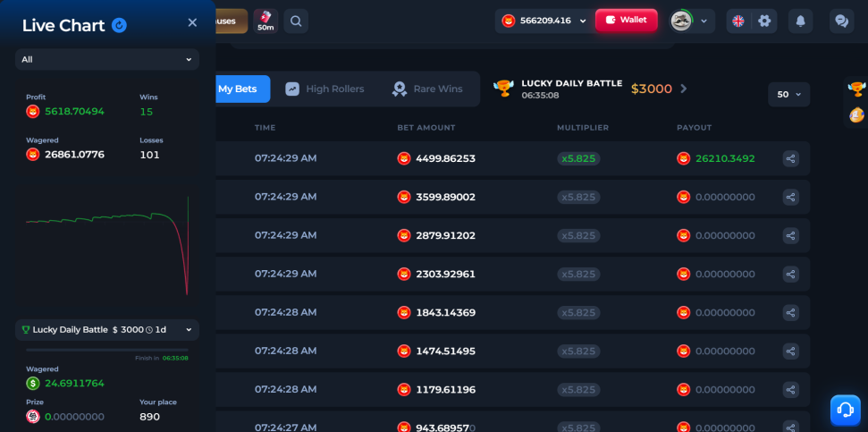
Task: Expand the All filter dropdown
Action: click(107, 59)
